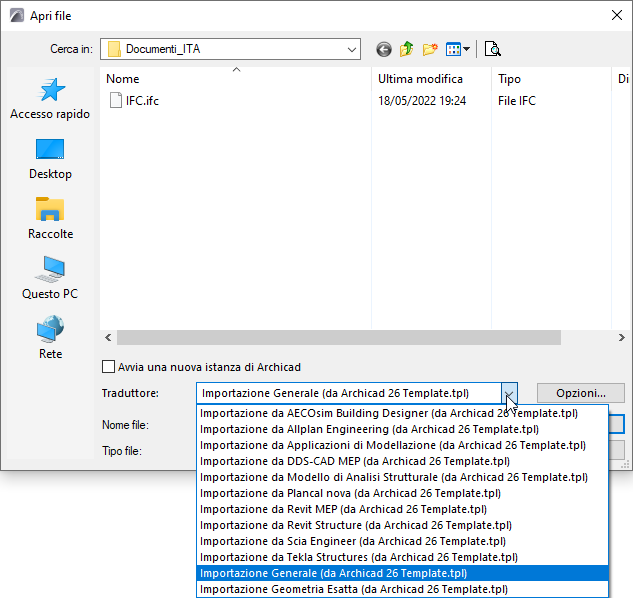The height and width of the screenshot is (598, 633).
Task: Collapse the Traduttore dropdown arrow
Action: [509, 393]
